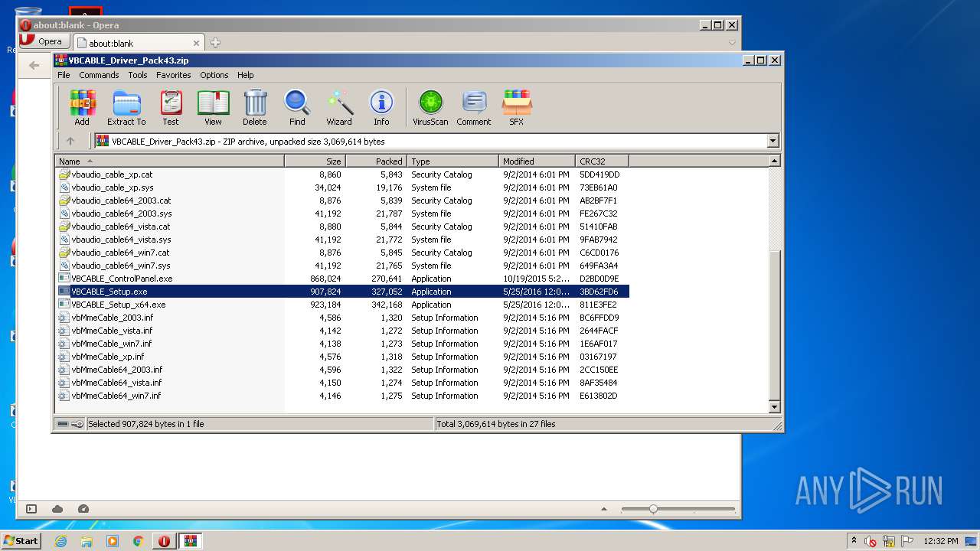Image resolution: width=980 pixels, height=551 pixels.
Task: Open new tab in Opera
Action: point(215,43)
